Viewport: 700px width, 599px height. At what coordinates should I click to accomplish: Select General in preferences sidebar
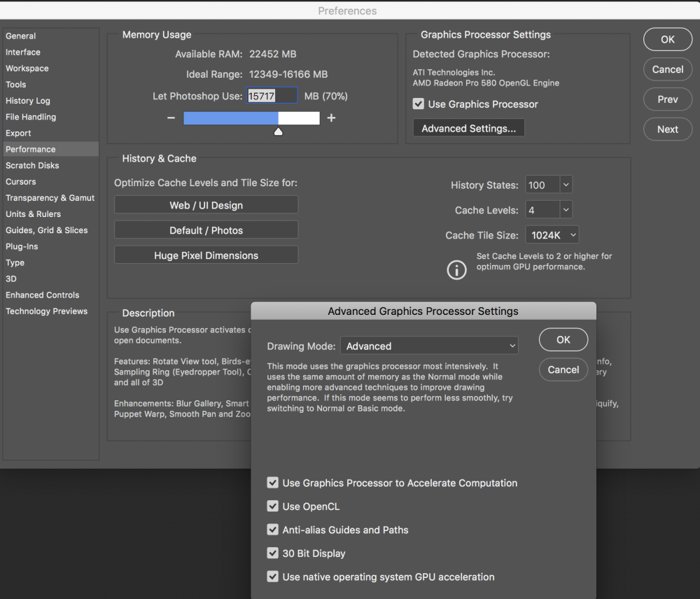coord(21,36)
